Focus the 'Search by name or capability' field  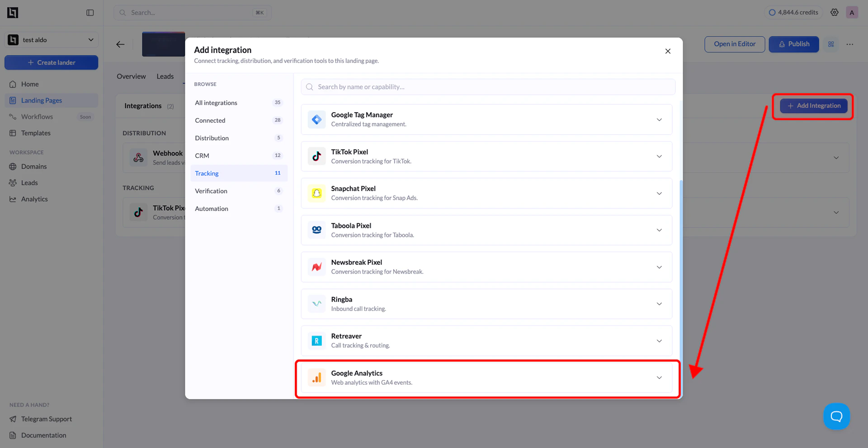click(x=488, y=87)
